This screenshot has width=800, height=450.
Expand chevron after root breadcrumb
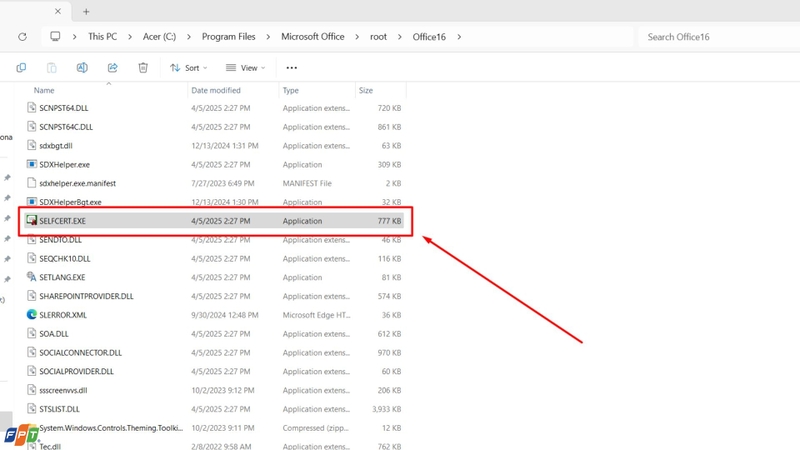point(399,37)
